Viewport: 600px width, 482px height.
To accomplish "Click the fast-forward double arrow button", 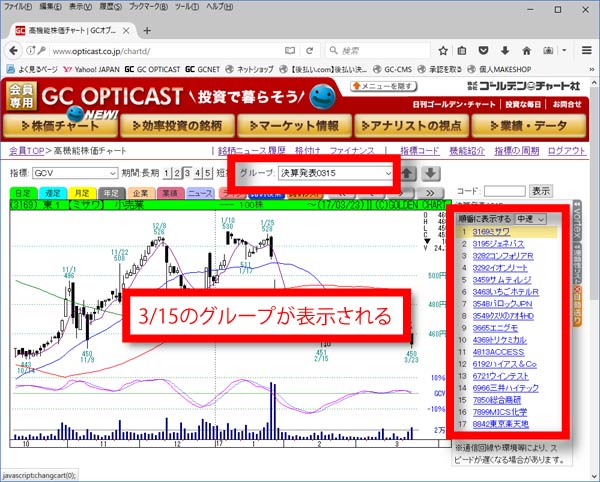I will [x=430, y=193].
